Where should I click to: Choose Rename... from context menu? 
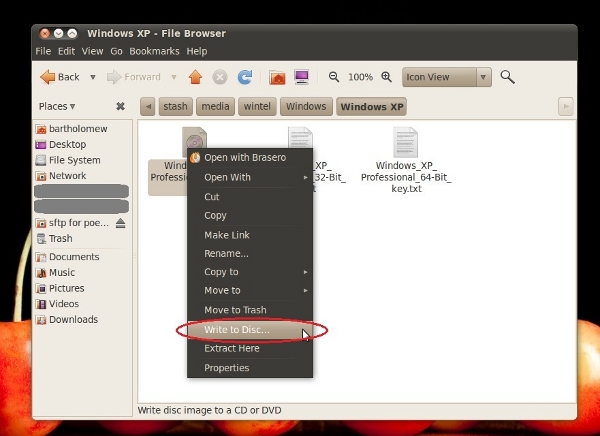250,253
